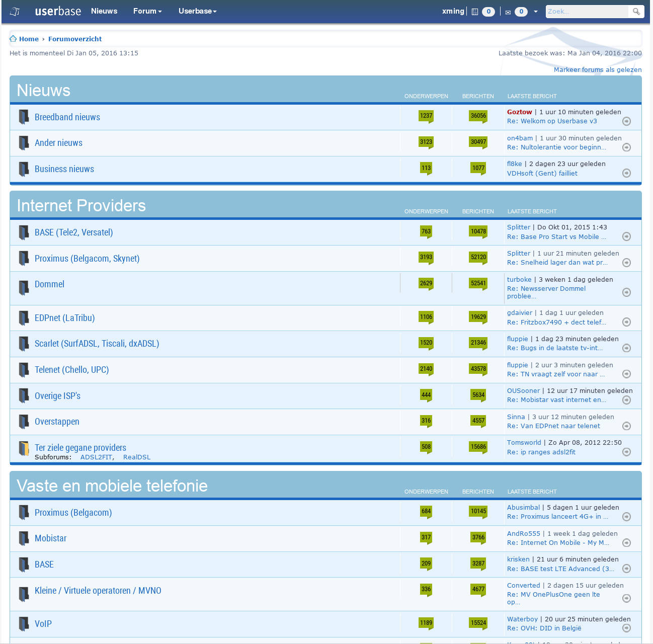The width and height of the screenshot is (653, 644).
Task: Click the Dommel forum folder icon
Action: pyautogui.click(x=24, y=287)
